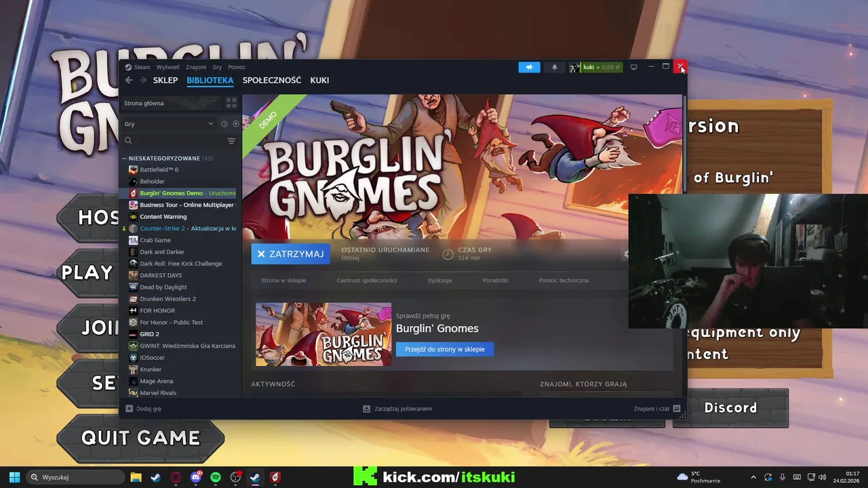Go forward with the Steam forward arrow
This screenshot has height=488, width=868.
[143, 80]
